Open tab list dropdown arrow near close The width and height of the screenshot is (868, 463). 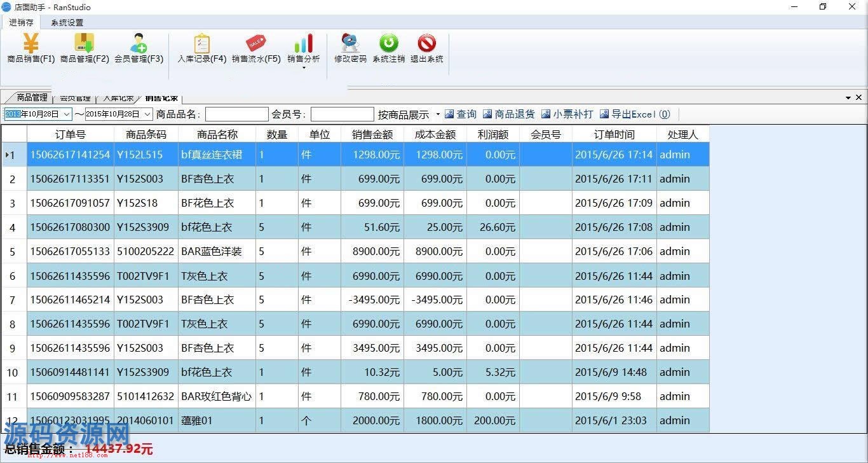coord(848,98)
